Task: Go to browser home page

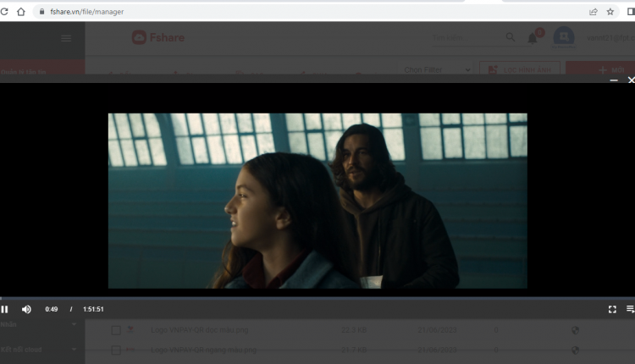Action: tap(21, 12)
